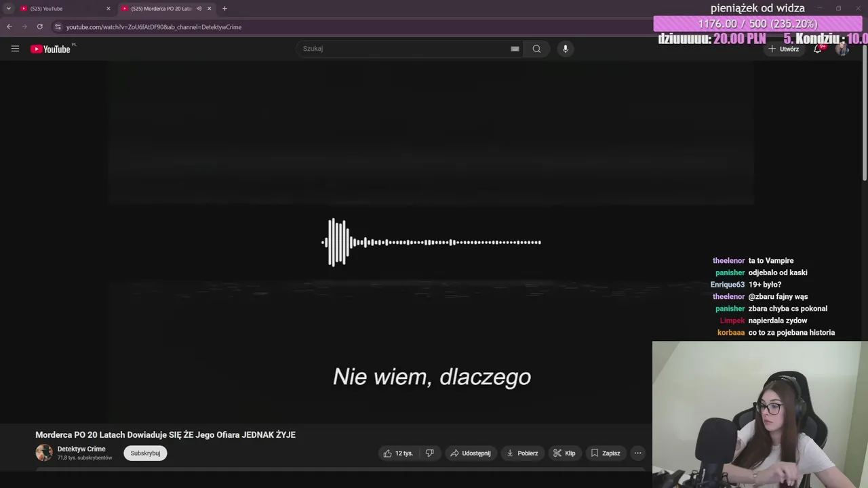Click the overlay text 'pieniążek od widza'
Image resolution: width=868 pixels, height=488 pixels.
pos(757,8)
